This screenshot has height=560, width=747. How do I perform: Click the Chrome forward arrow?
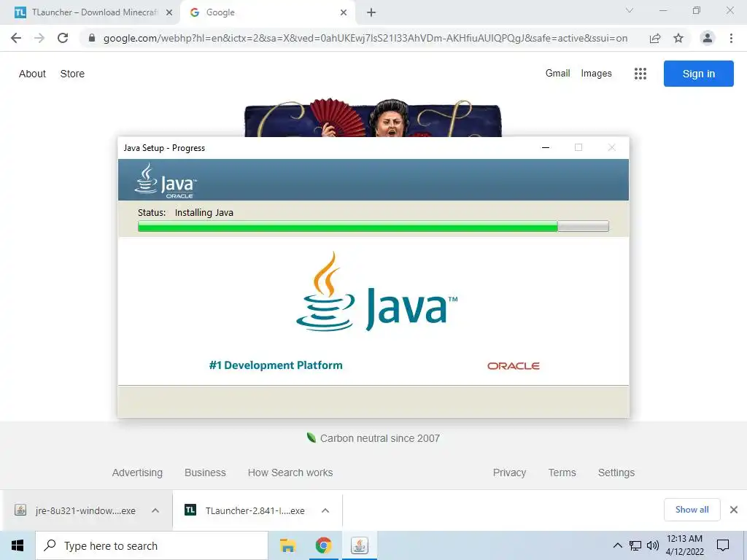coord(39,38)
